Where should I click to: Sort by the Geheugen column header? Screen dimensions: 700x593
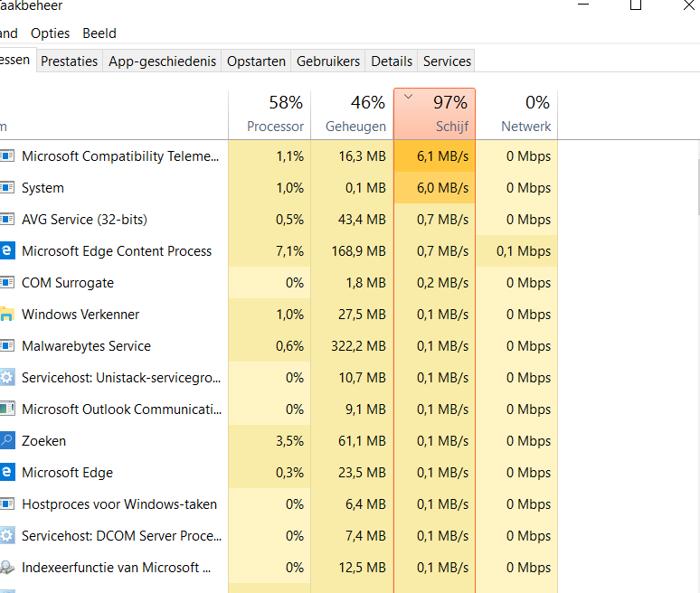352,114
